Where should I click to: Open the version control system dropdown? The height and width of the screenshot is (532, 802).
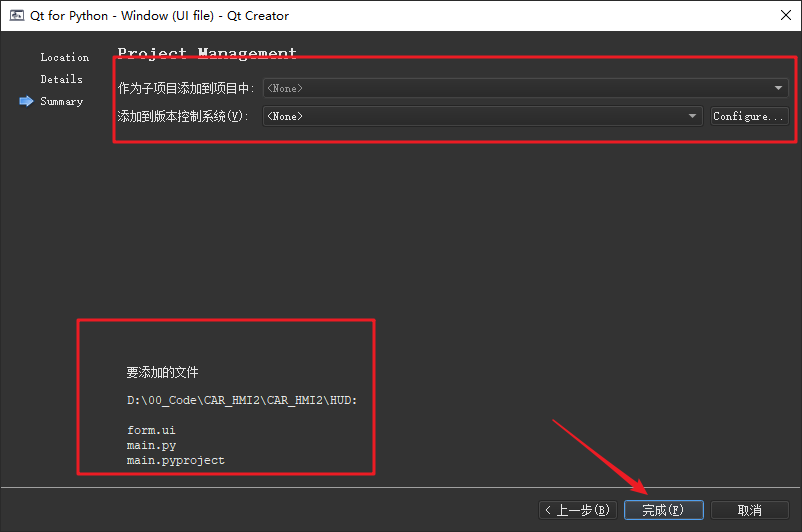[x=482, y=116]
